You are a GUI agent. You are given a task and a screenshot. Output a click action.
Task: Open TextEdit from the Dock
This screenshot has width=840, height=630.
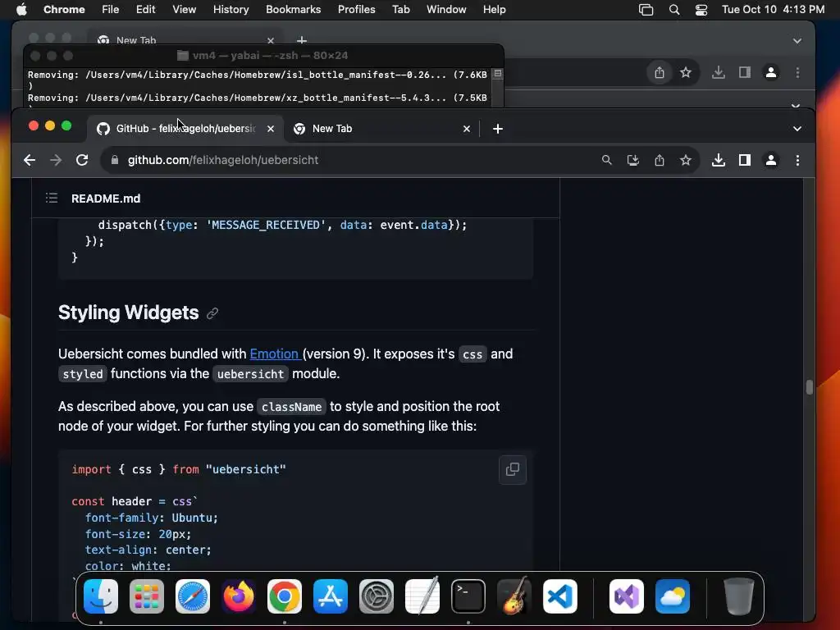point(422,596)
